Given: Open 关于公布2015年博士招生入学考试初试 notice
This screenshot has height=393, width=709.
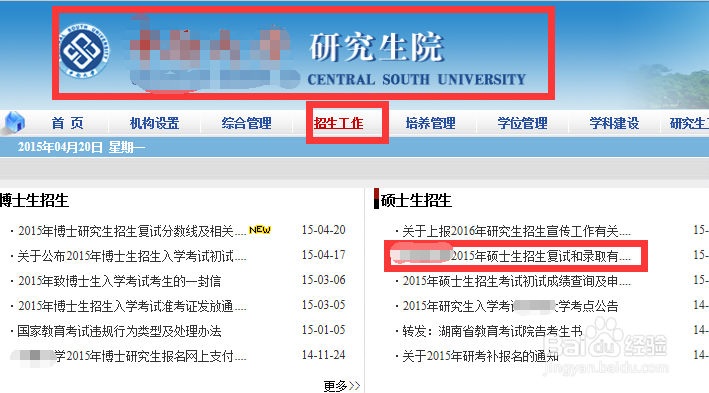Looking at the screenshot, I should click(132, 256).
